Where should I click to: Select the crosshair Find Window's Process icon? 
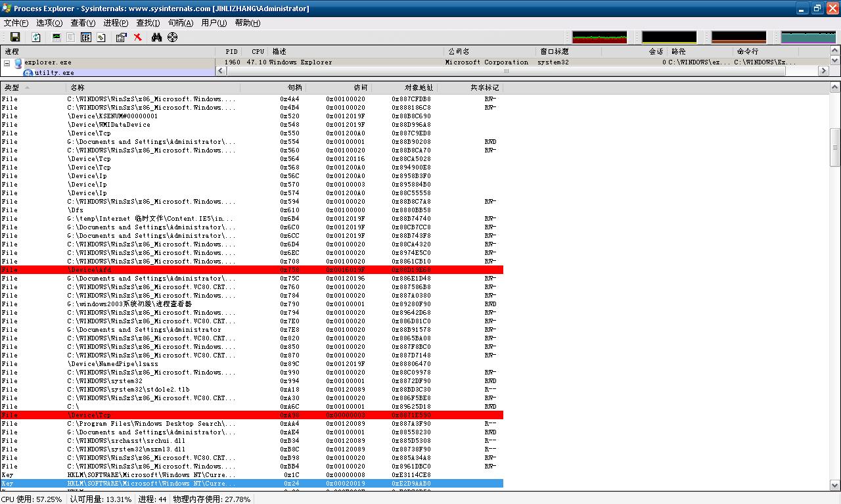click(172, 37)
